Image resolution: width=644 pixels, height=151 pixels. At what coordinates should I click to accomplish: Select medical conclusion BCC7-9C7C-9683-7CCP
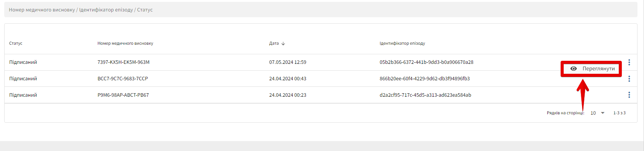pos(123,79)
